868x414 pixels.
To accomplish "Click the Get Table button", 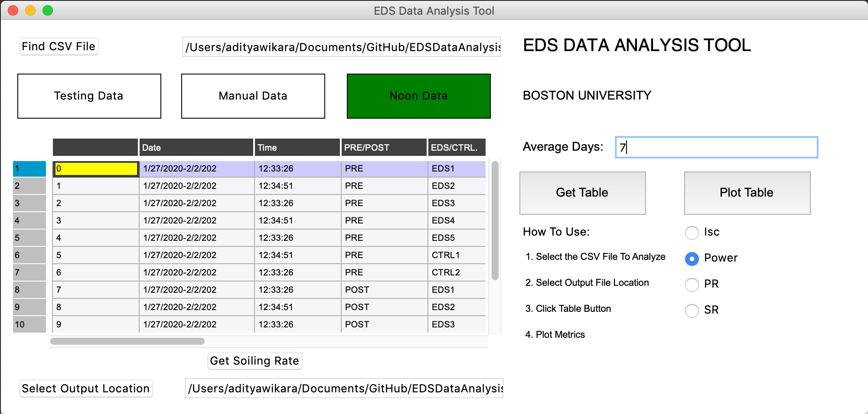I will 583,193.
